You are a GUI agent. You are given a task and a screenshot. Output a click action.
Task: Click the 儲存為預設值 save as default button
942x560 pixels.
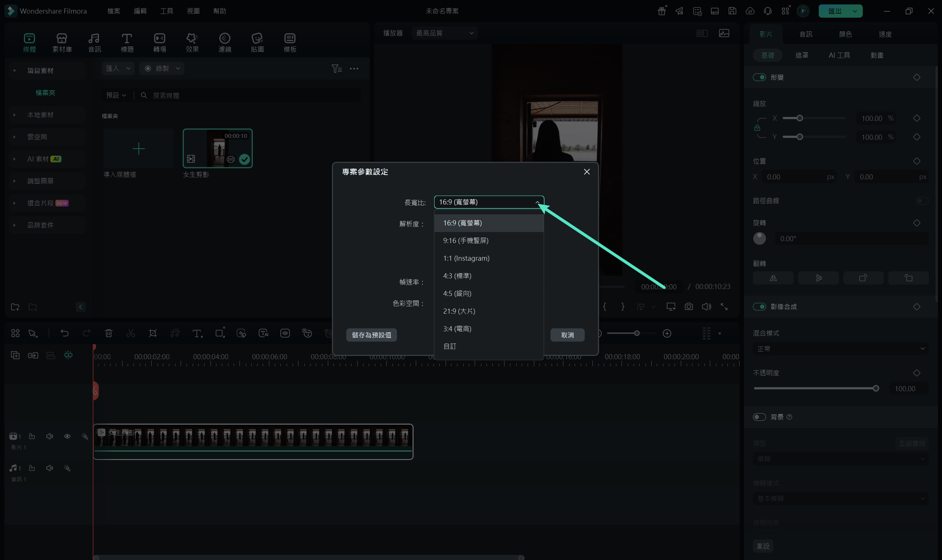372,335
